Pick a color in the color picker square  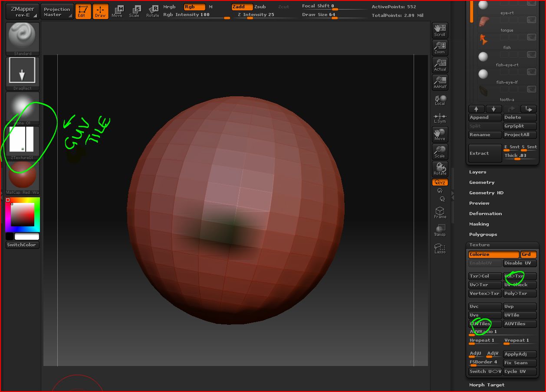click(23, 215)
